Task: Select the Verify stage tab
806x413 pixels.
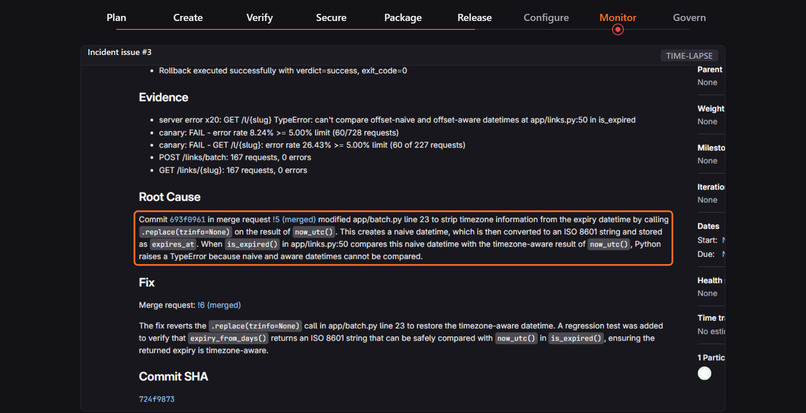Action: (260, 17)
